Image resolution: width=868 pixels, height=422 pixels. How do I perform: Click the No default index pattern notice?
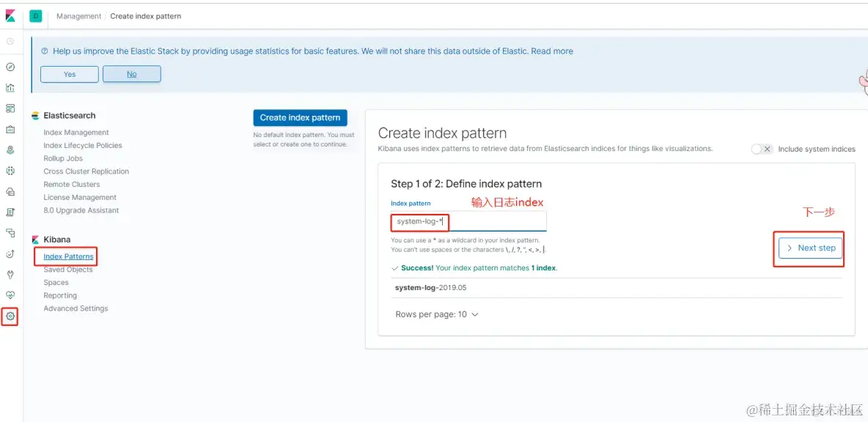point(304,139)
